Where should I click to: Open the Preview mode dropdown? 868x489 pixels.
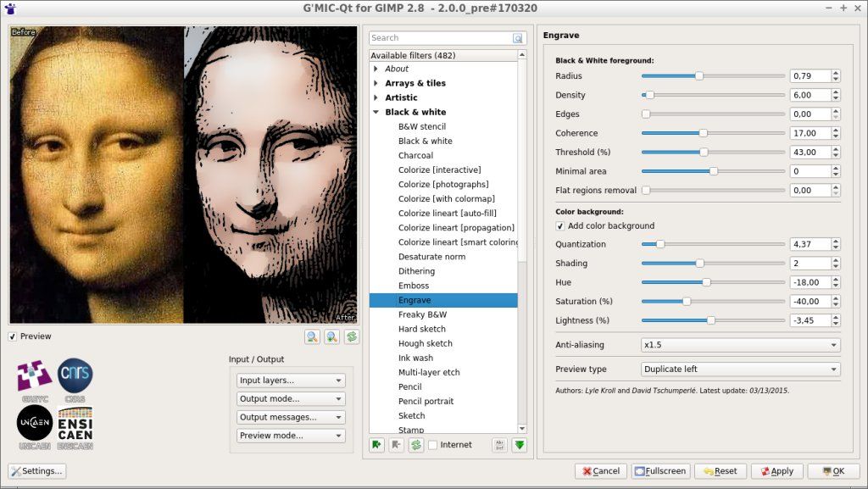(292, 436)
